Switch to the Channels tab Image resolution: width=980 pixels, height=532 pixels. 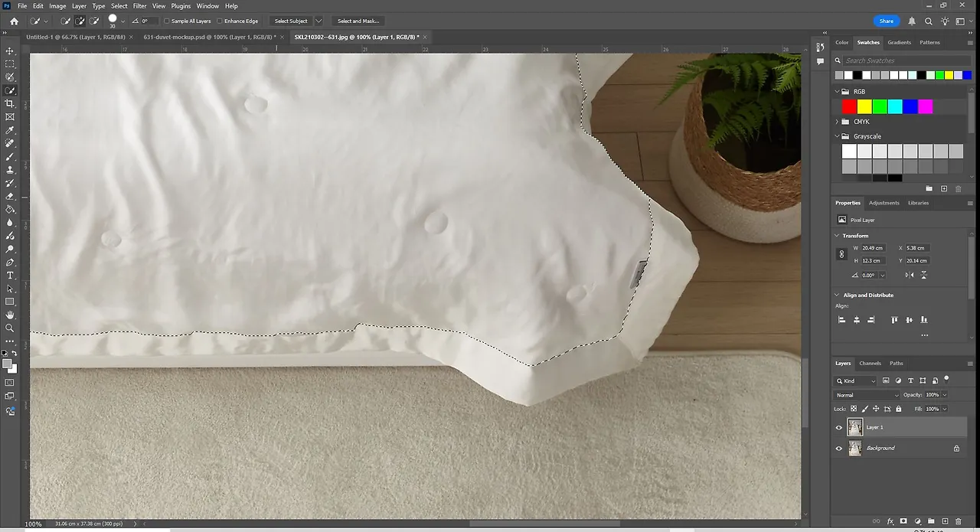[x=869, y=364]
